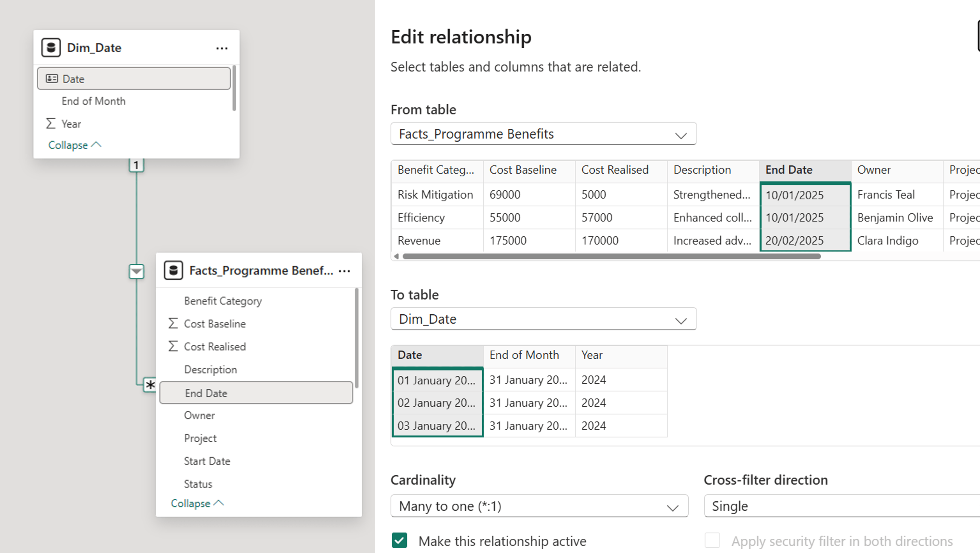Viewport: 980px width, 560px height.
Task: Select End Date field in Facts table card
Action: 256,393
